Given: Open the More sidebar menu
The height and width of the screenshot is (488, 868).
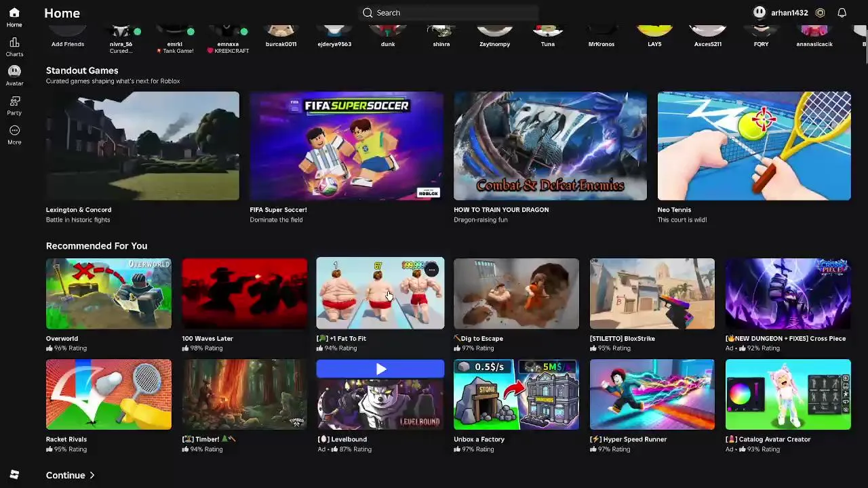Looking at the screenshot, I should tap(14, 130).
